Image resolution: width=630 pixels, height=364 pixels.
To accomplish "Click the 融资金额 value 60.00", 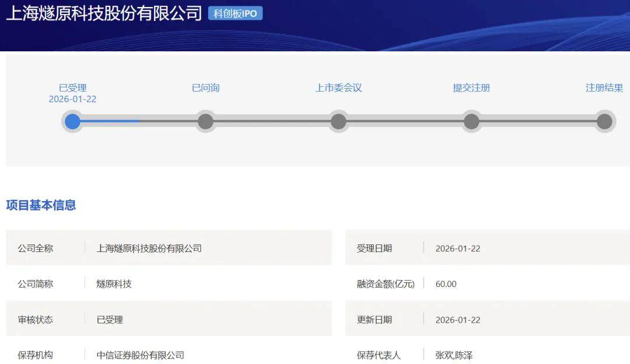I will click(446, 284).
